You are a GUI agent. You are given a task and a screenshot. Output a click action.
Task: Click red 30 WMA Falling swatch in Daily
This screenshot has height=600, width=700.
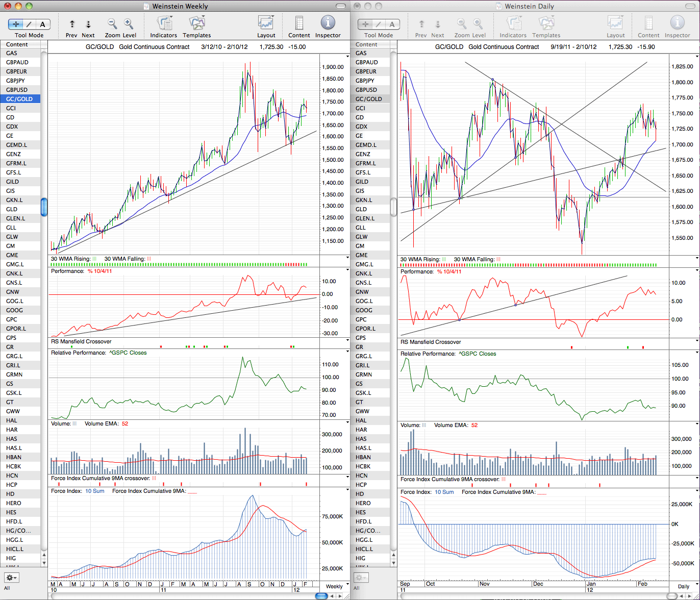pos(498,259)
